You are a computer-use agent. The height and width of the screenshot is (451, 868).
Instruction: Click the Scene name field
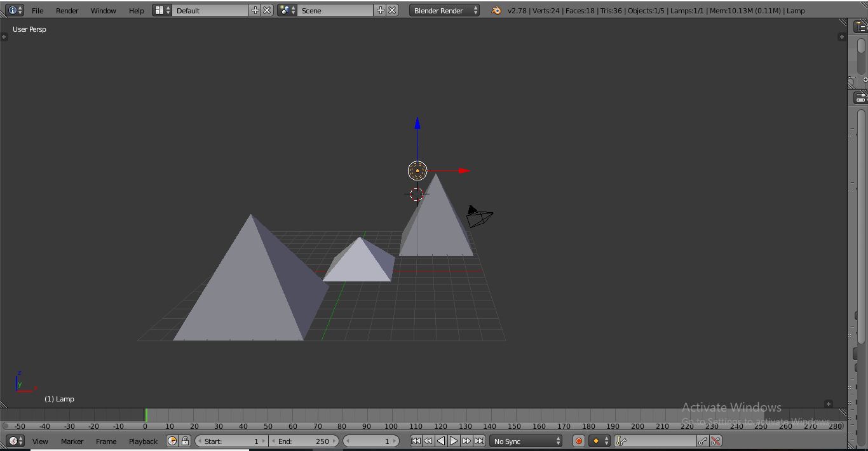[336, 10]
